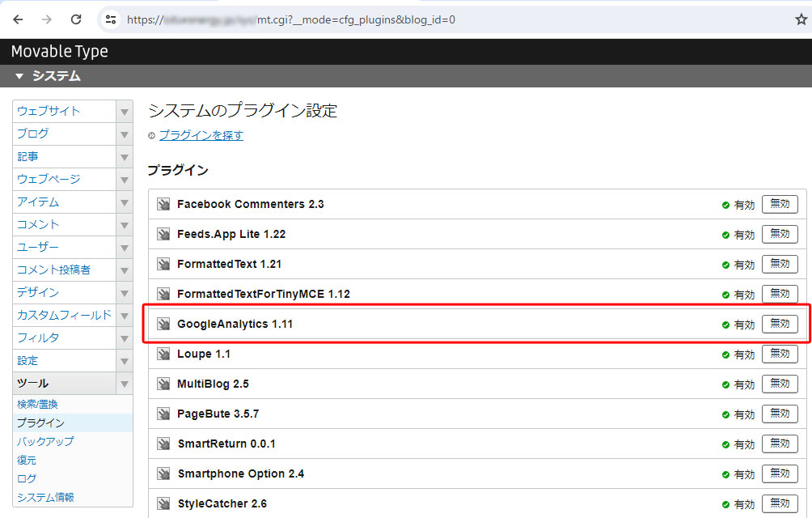
Task: Disable the GoogleAnalytics plugin via 無効 button
Action: point(779,324)
